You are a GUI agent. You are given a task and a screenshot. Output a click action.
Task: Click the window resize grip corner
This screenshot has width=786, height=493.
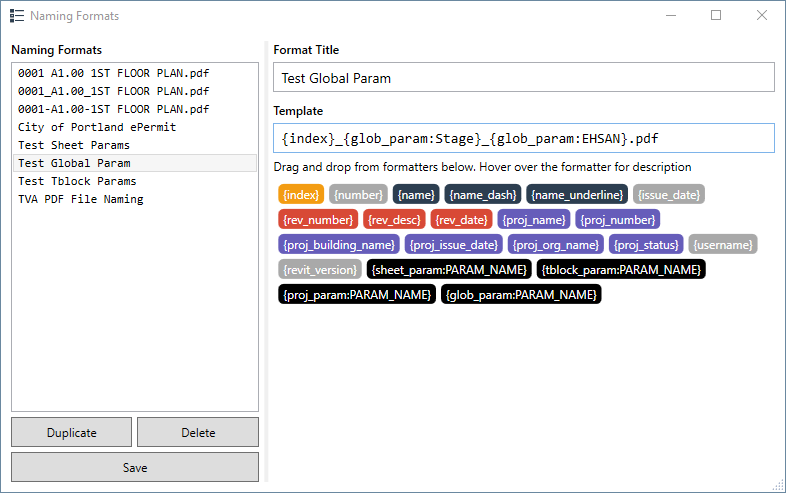[x=778, y=485]
